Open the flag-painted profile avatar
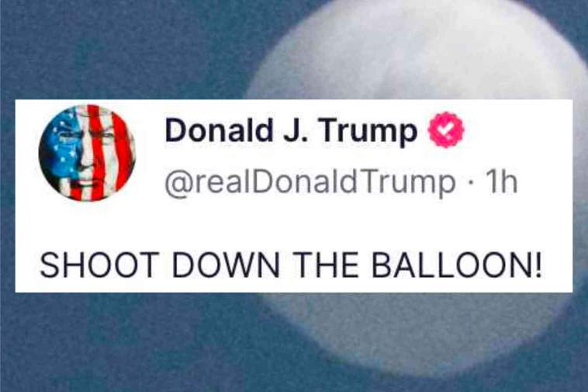588x392 pixels. coord(87,153)
